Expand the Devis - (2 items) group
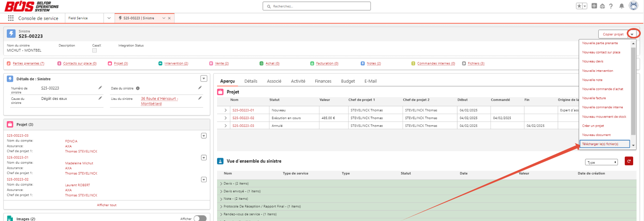 (x=221, y=184)
